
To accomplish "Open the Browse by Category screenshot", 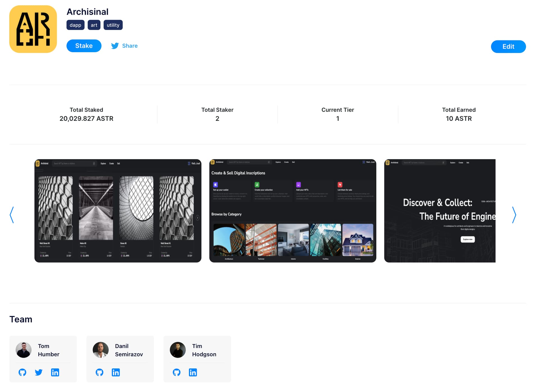I will pos(293,211).
